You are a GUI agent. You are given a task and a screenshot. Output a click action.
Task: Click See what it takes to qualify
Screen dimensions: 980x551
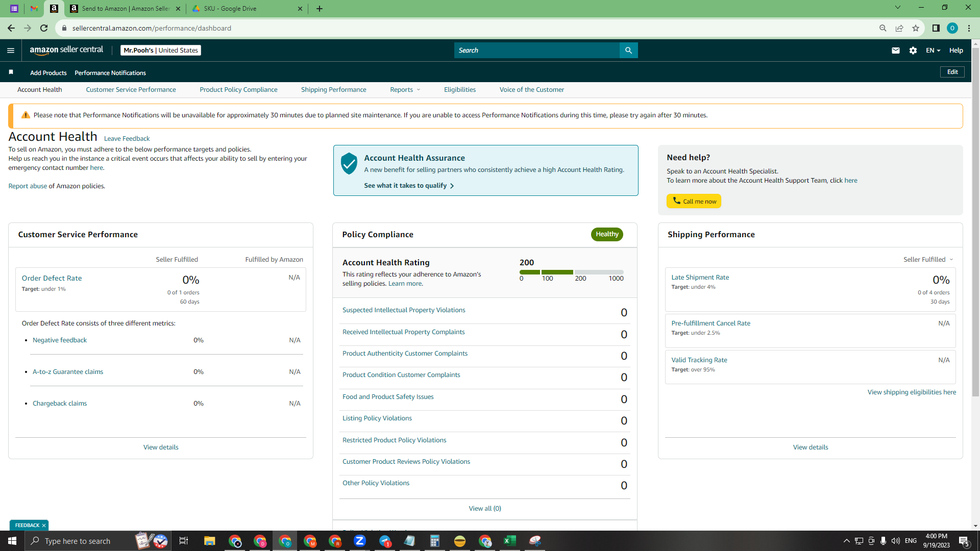click(409, 186)
